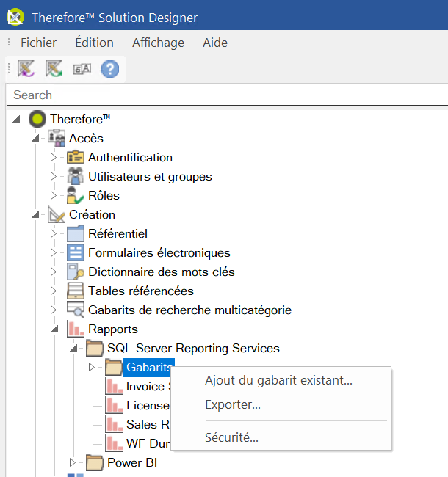Click in the Search field
Viewport: 448px width, 477px height.
coord(227,95)
